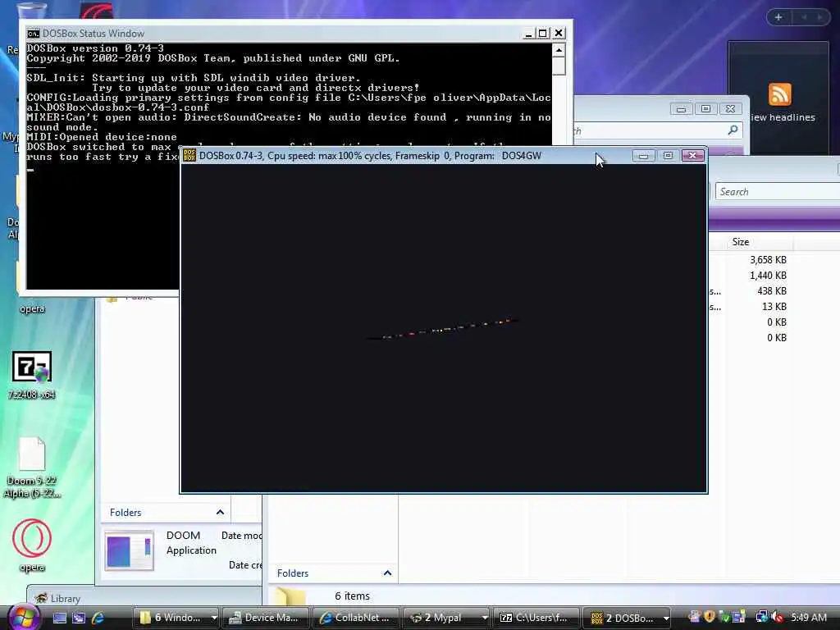Image resolution: width=840 pixels, height=630 pixels.
Task: Open the 6 Windows Explorer taskbar group
Action: coord(176,618)
